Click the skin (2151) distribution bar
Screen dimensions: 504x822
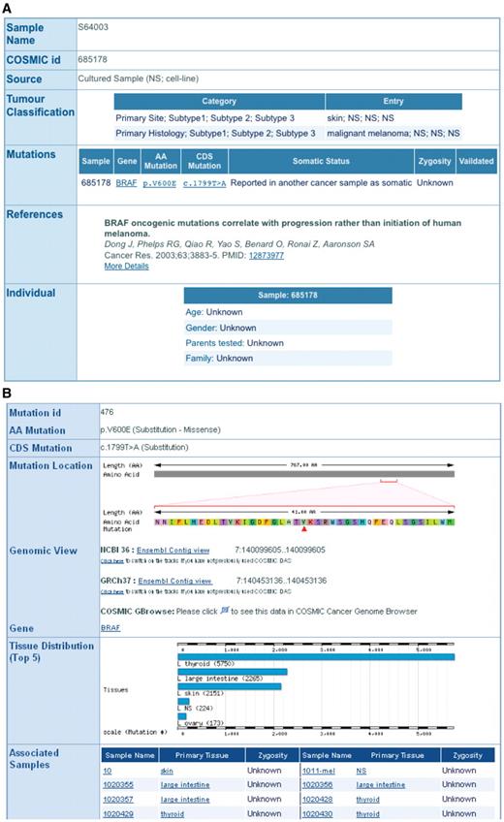tap(230, 686)
